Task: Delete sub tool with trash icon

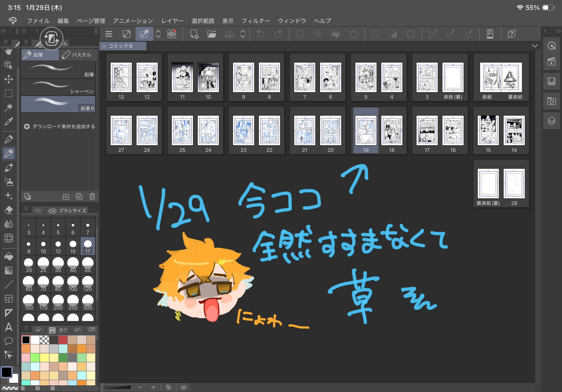Action: point(92,197)
